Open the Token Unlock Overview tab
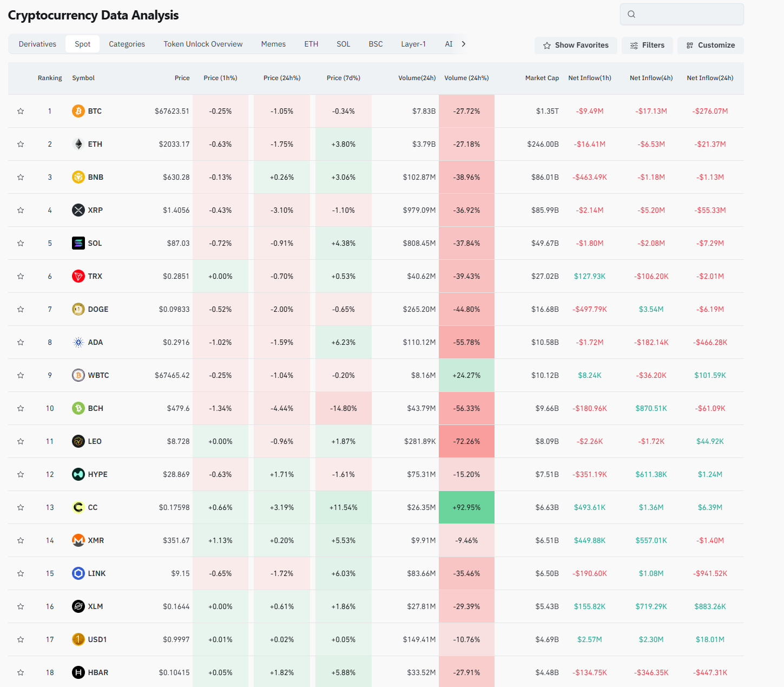Screen dimensions: 784x687 (x=203, y=44)
